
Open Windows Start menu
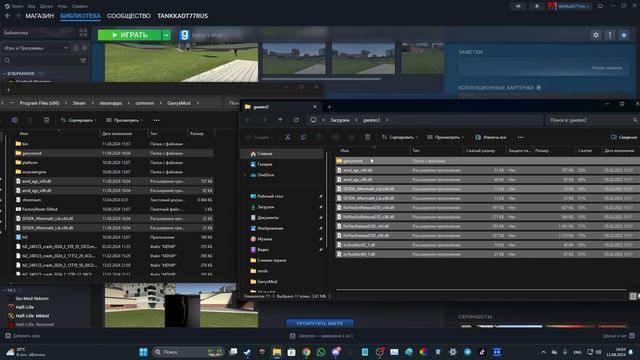(143, 352)
